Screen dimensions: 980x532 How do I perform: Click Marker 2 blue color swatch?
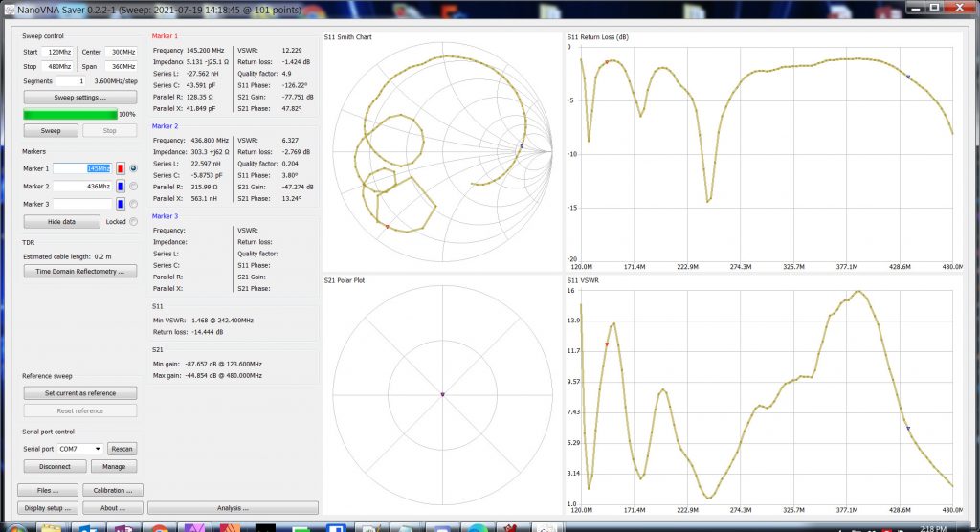click(x=121, y=186)
